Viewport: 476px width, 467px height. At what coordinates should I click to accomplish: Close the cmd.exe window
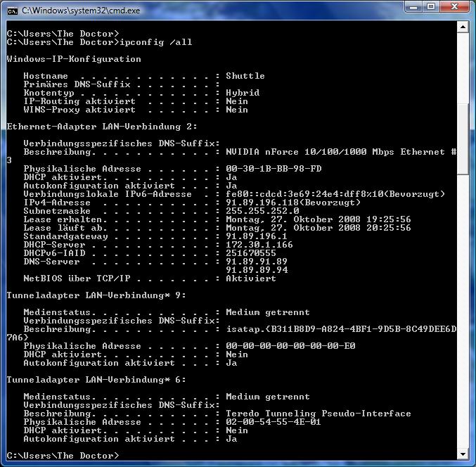(x=455, y=8)
